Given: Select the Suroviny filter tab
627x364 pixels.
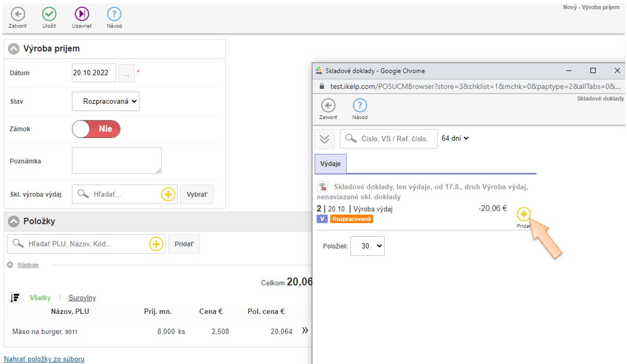Looking at the screenshot, I should click(x=82, y=298).
